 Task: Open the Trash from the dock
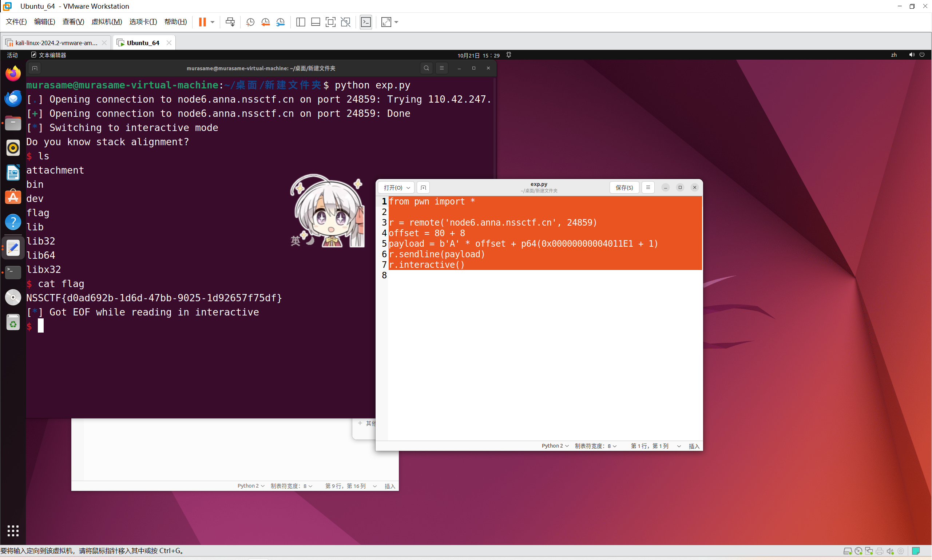[x=13, y=323]
